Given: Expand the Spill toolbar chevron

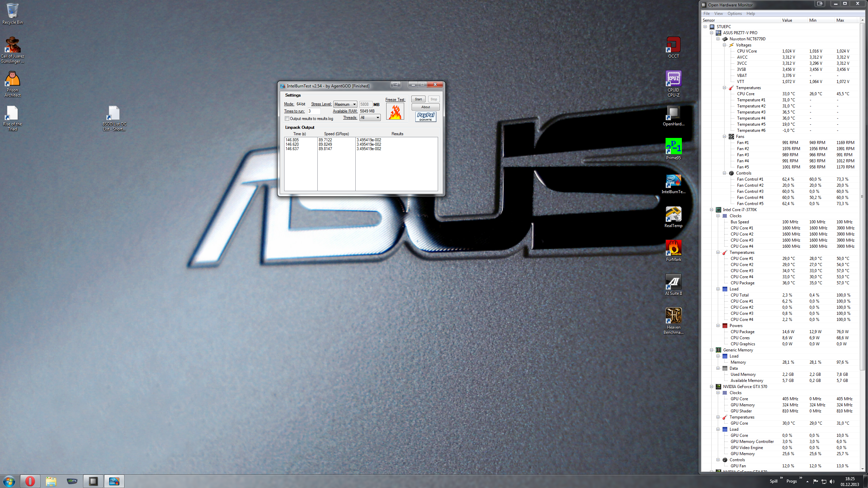Looking at the screenshot, I should (x=782, y=478).
